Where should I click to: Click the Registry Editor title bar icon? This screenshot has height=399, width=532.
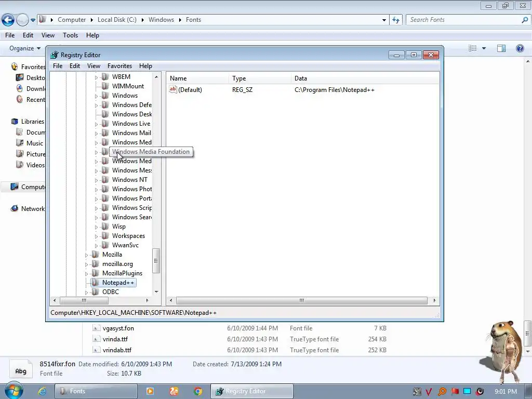[54, 55]
